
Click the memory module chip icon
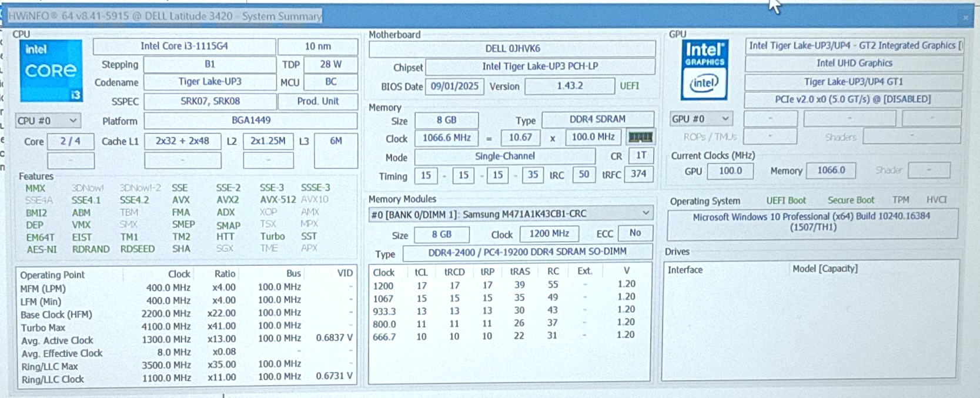coord(640,138)
